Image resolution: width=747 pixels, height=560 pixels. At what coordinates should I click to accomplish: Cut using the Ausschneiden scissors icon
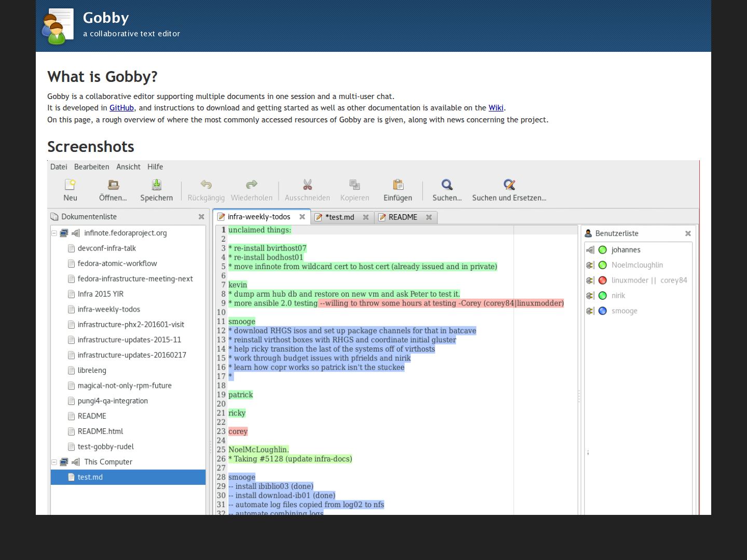[x=308, y=185]
